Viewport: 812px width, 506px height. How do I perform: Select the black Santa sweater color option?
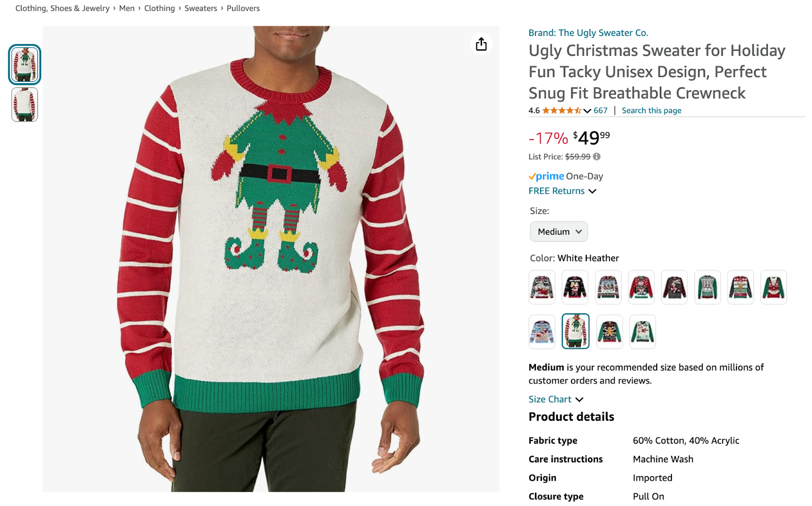575,287
